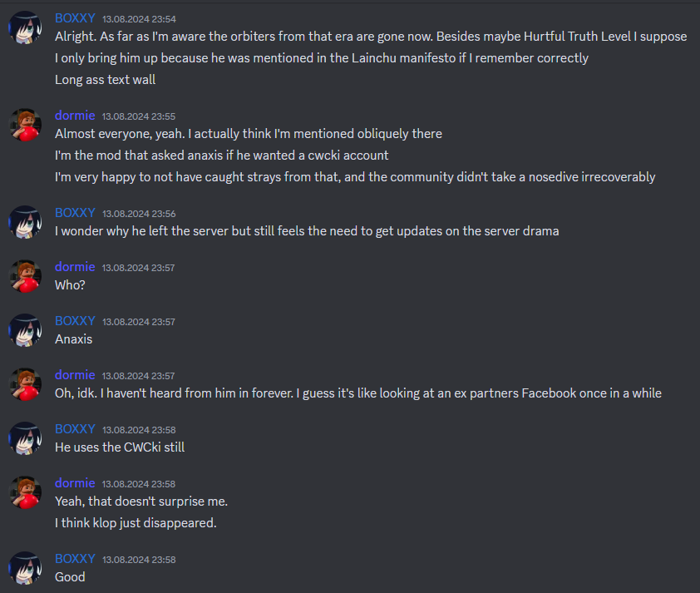Open dormie's avatar on the 23:57 Facebook message
The height and width of the screenshot is (593, 700).
click(x=25, y=384)
